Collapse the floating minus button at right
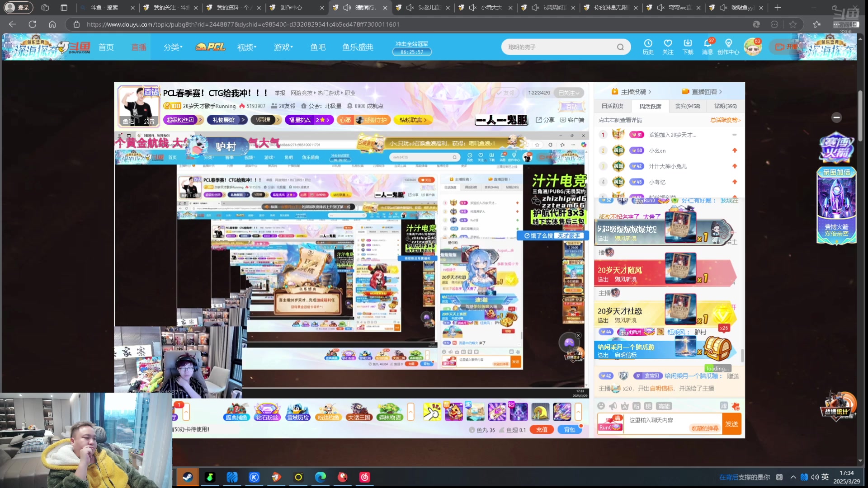The image size is (868, 488). click(837, 117)
